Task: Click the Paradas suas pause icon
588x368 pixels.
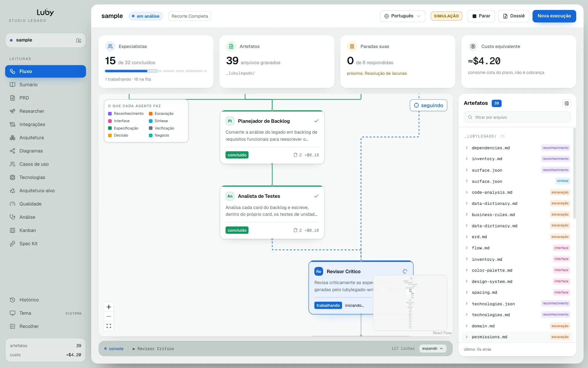Action: point(352,46)
